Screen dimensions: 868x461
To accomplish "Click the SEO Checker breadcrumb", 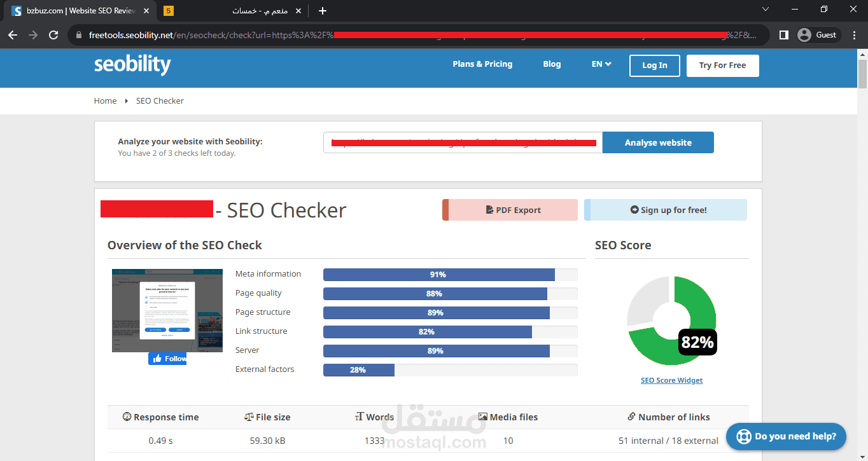I will [160, 100].
